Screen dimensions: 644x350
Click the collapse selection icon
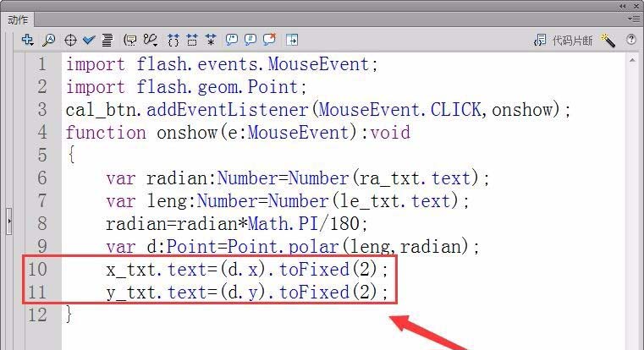point(192,40)
